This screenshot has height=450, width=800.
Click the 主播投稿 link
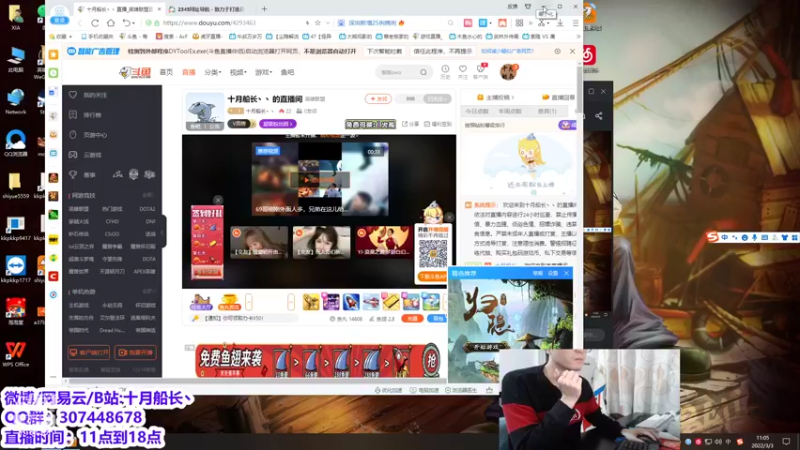(495, 97)
